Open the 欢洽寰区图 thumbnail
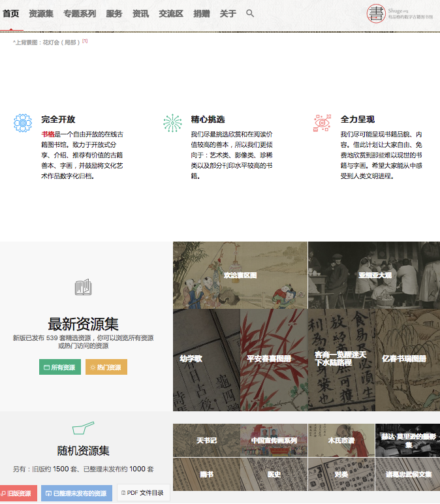This screenshot has height=504, width=440. coord(240,275)
